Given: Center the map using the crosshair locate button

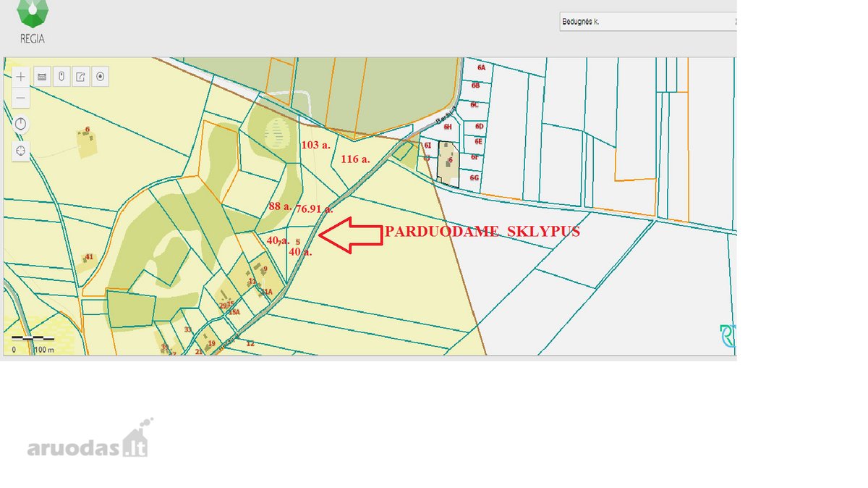Looking at the screenshot, I should [x=20, y=151].
